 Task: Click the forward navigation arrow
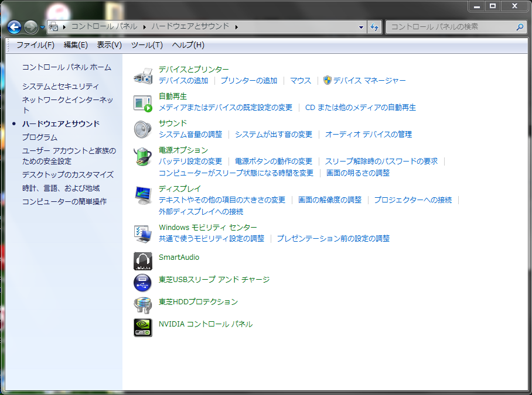[30, 28]
